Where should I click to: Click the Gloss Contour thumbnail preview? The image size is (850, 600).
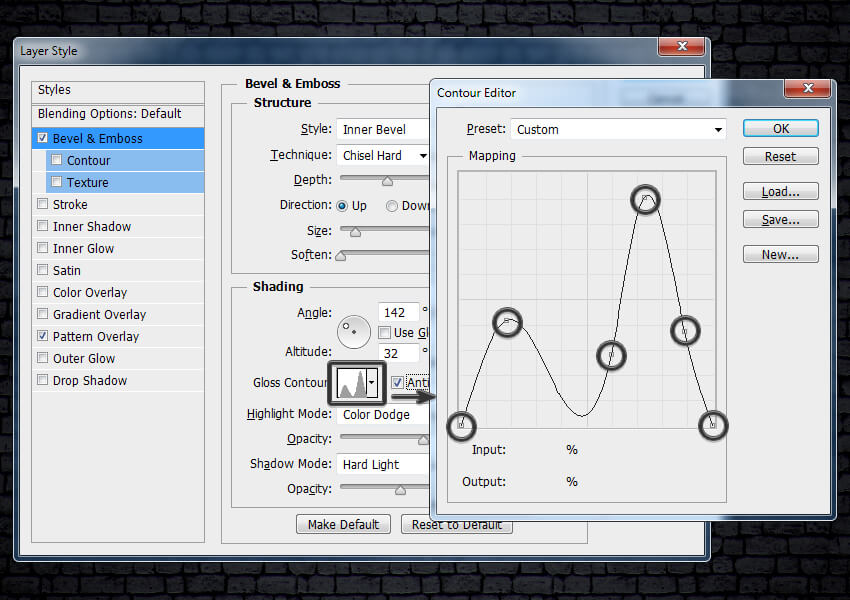pos(350,383)
